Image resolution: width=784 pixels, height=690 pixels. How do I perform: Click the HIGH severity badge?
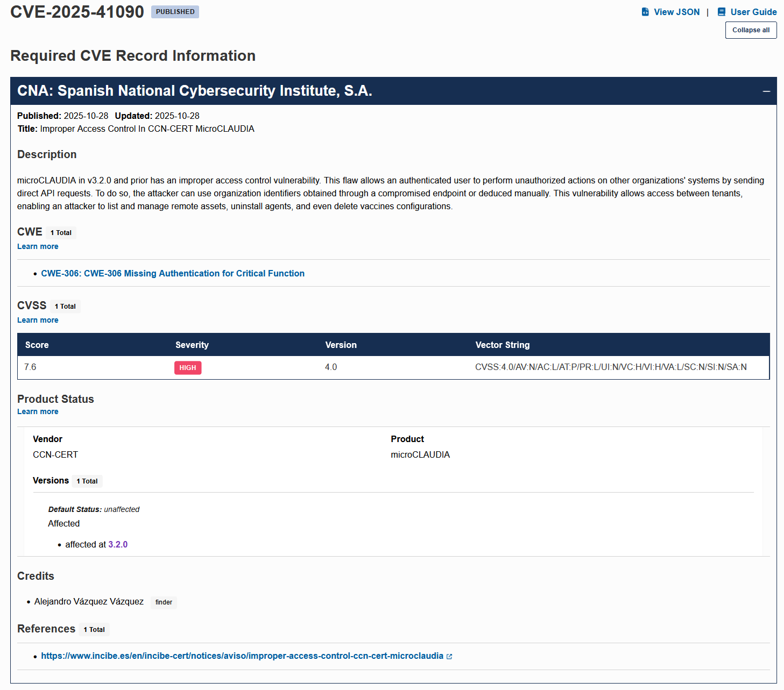click(x=188, y=368)
